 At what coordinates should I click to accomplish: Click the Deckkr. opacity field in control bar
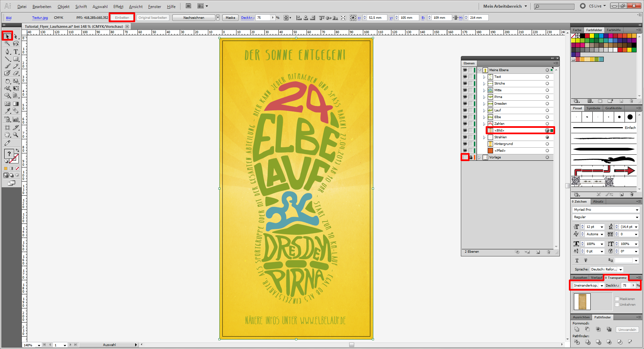click(263, 18)
